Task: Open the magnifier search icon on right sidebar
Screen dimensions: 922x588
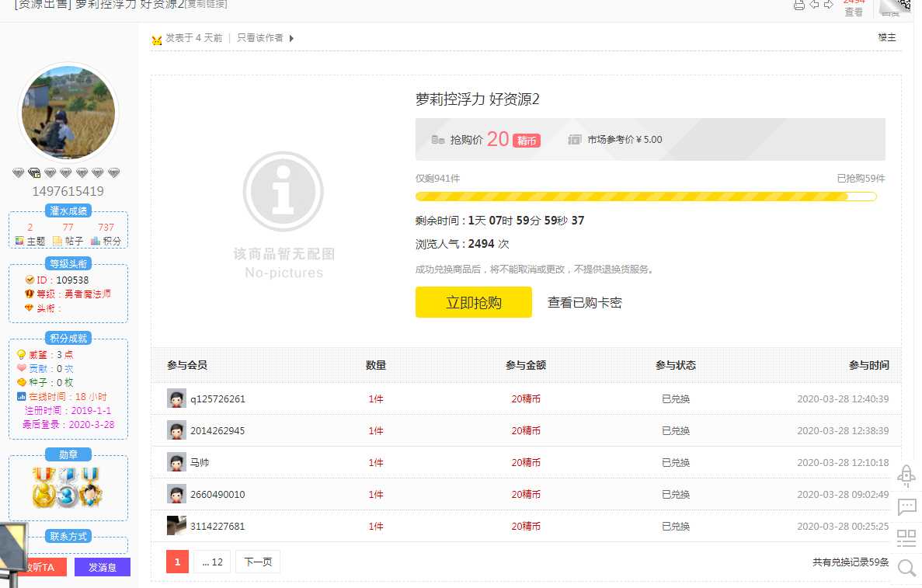Action: (x=906, y=568)
